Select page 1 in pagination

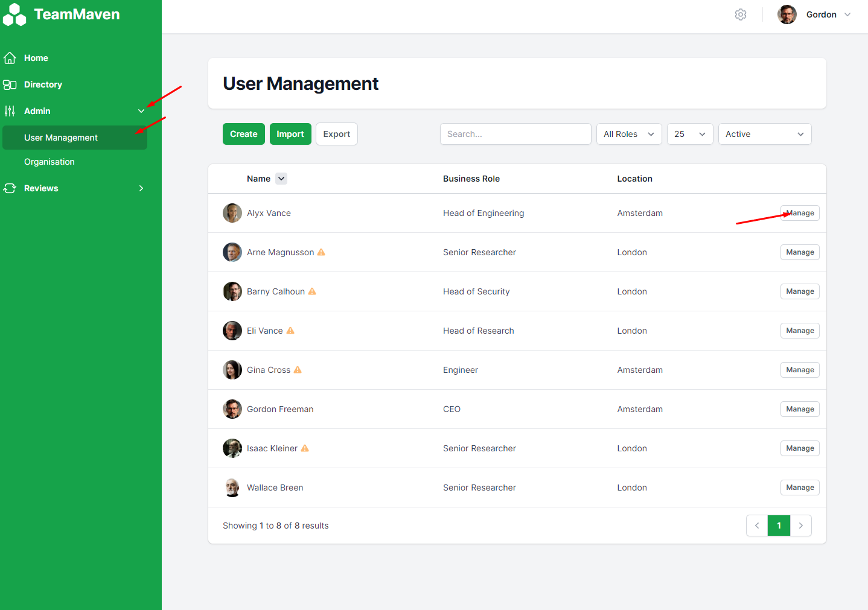(x=779, y=526)
